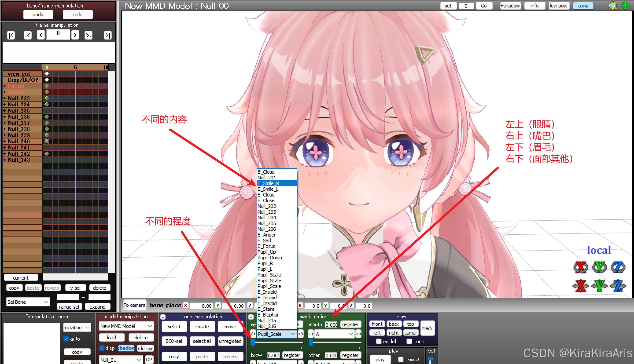Choose Pupil_Up in the morph list

coord(267,252)
